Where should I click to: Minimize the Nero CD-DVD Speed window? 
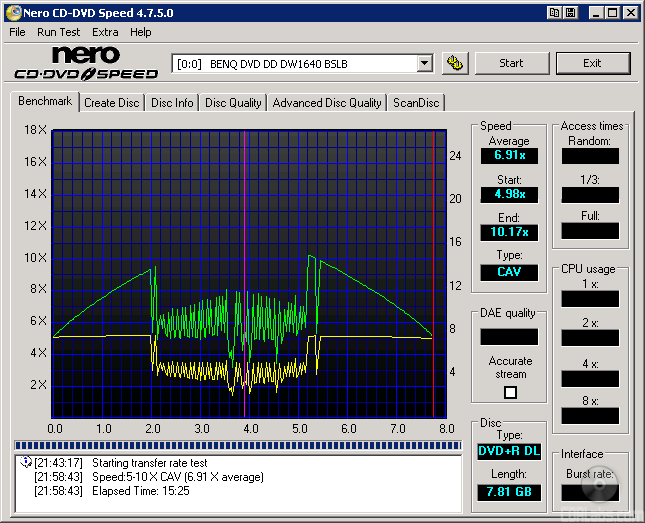595,12
